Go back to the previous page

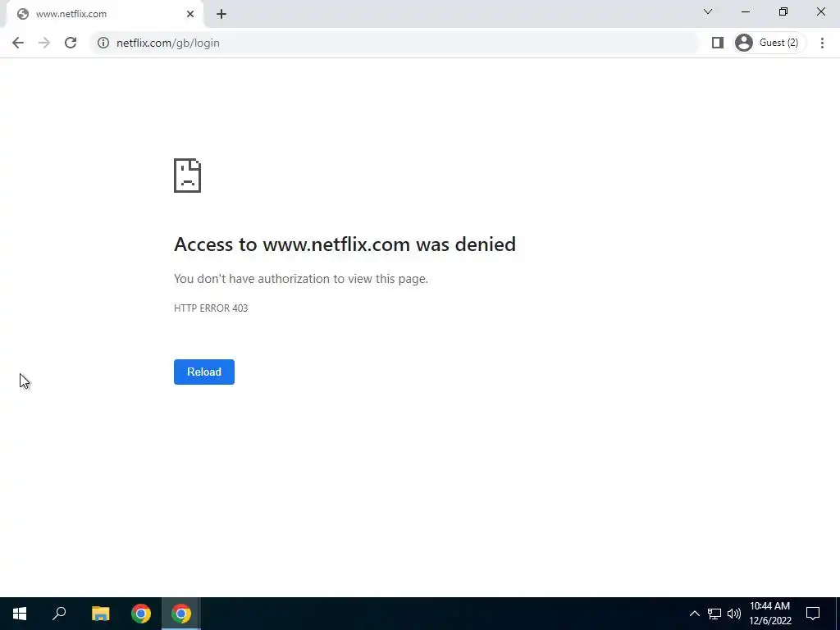(18, 43)
